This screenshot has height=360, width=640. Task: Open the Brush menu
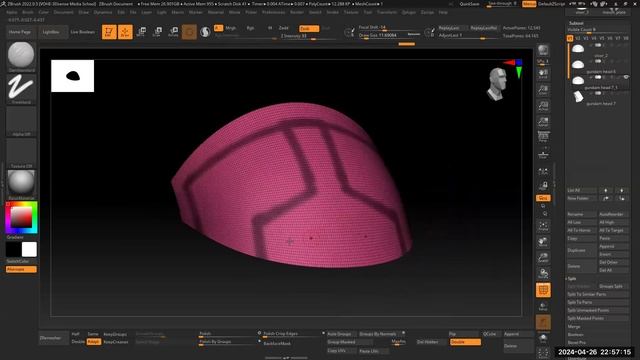(x=28, y=12)
